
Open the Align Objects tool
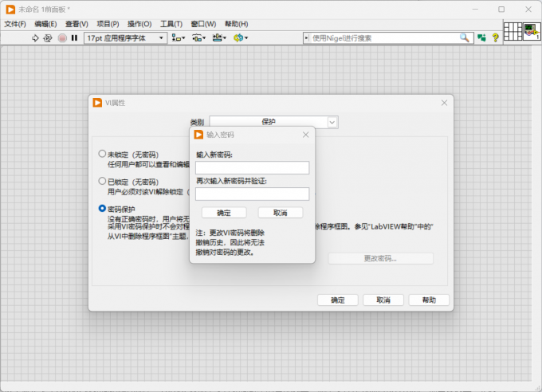pos(179,38)
